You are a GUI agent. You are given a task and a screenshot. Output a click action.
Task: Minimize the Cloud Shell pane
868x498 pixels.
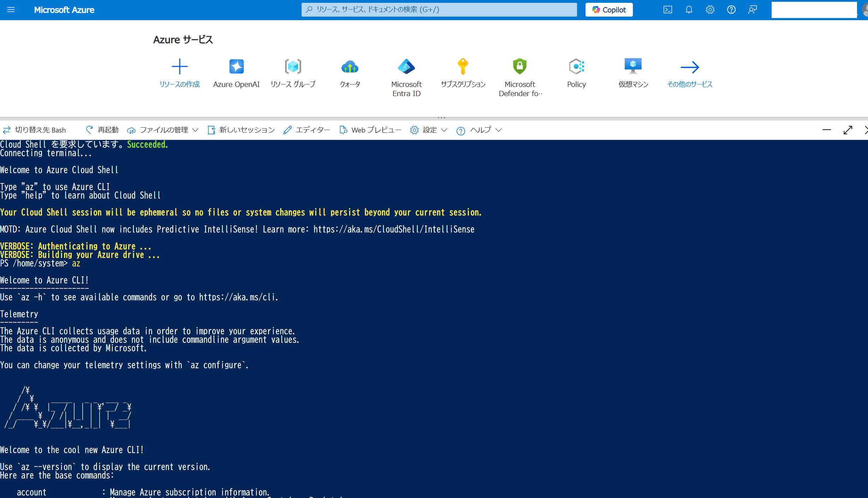pos(826,130)
